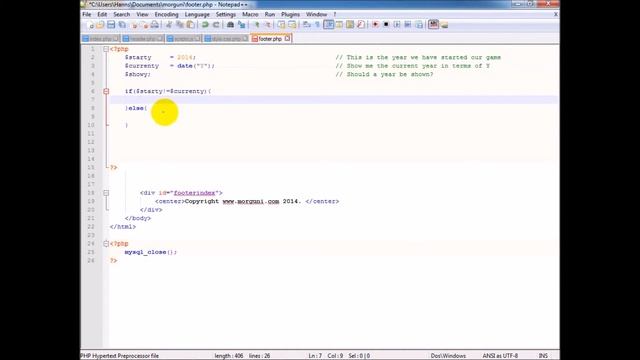This screenshot has width=640, height=360.
Task: Toggle synchronized horizontal scrolling icon
Action: point(292,25)
